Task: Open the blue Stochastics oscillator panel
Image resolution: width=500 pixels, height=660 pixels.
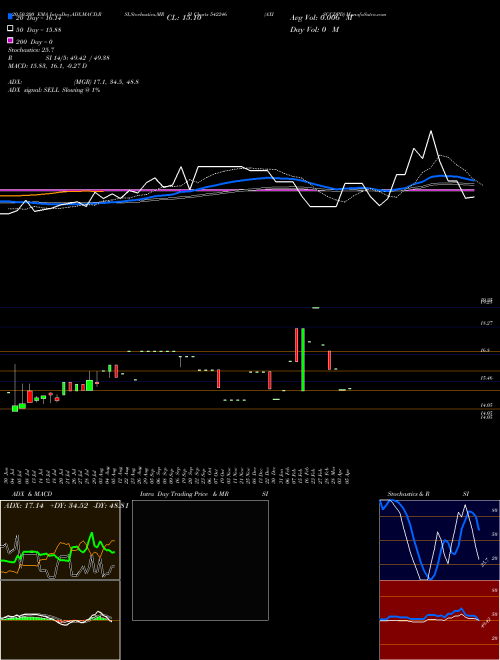Action: click(439, 540)
